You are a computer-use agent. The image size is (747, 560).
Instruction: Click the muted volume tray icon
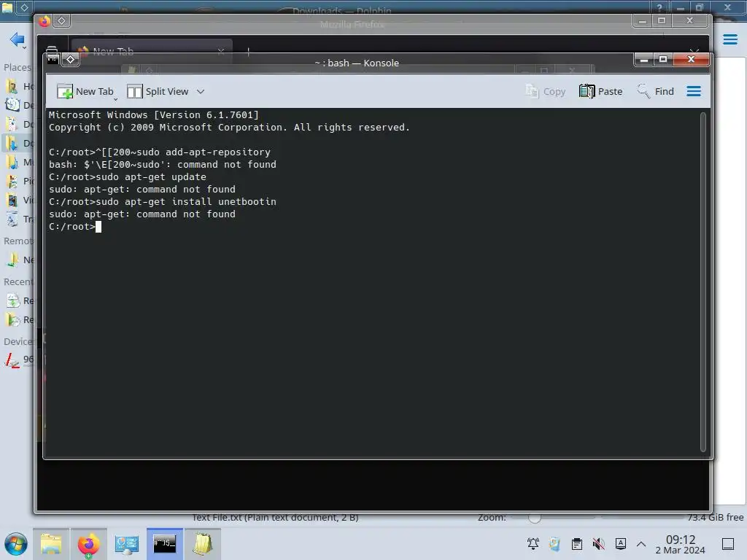[598, 544]
